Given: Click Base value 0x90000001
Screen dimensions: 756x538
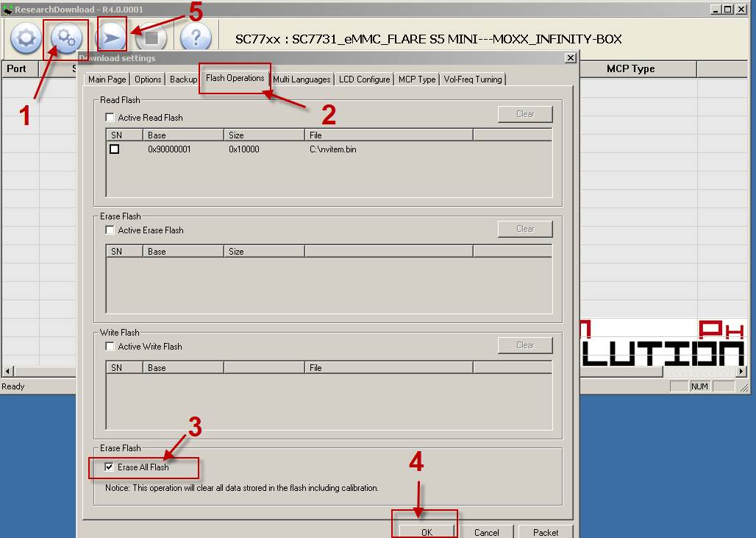Looking at the screenshot, I should pos(169,149).
